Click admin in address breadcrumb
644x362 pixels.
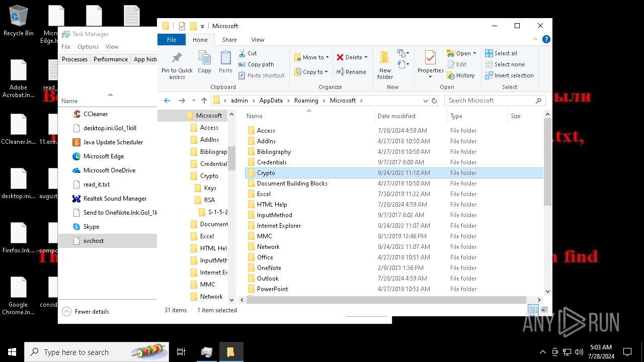[239, 101]
